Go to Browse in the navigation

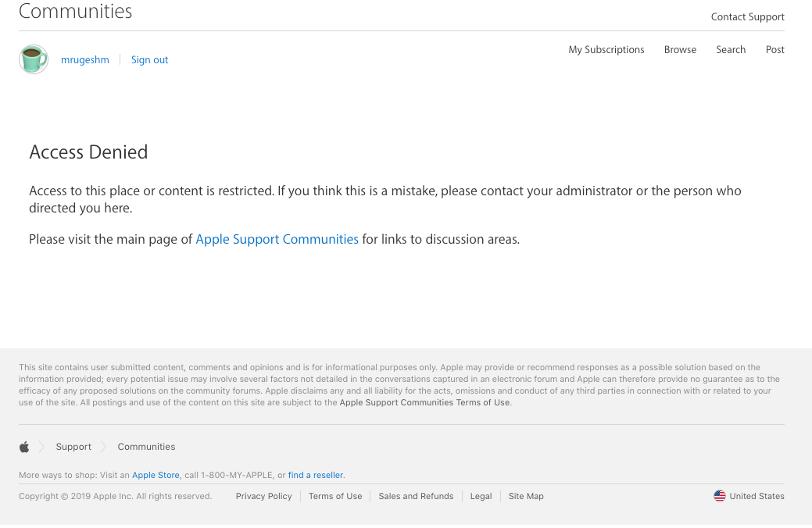click(x=680, y=50)
